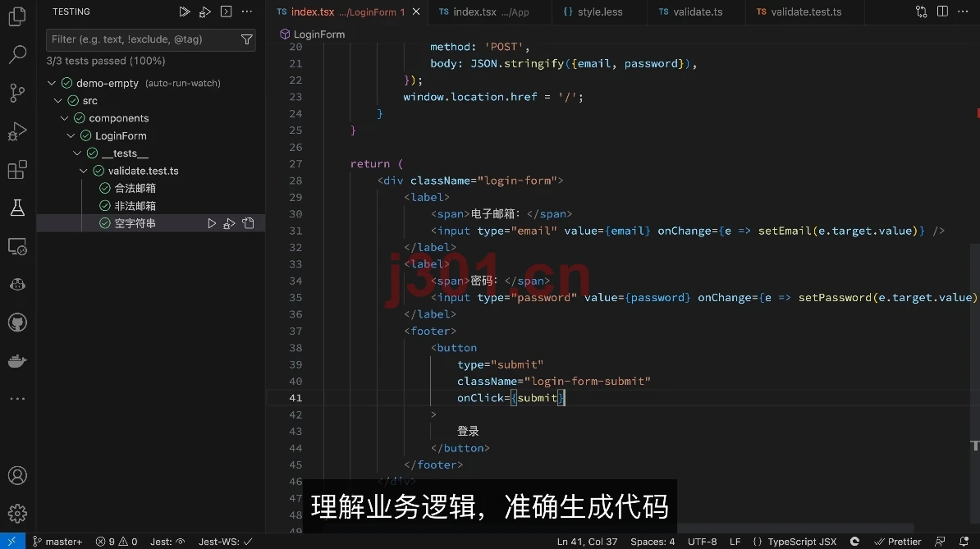980x549 pixels.
Task: Open the Manage gear icon
Action: point(17,514)
